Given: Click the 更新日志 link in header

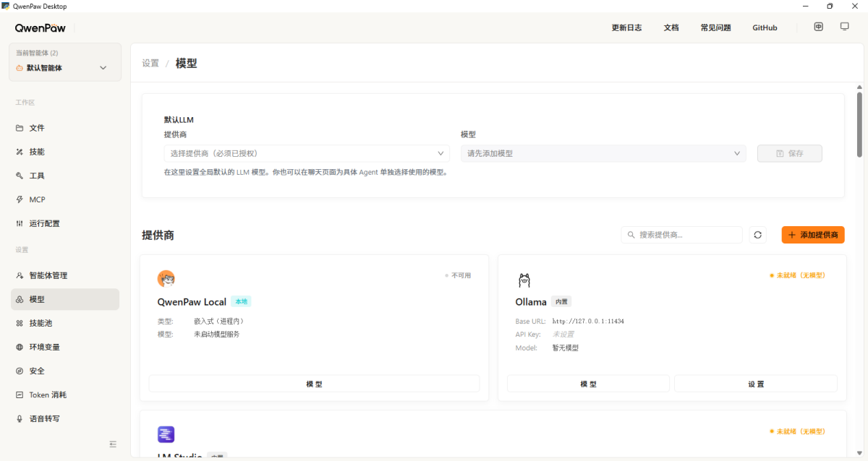Looking at the screenshot, I should click(x=626, y=27).
